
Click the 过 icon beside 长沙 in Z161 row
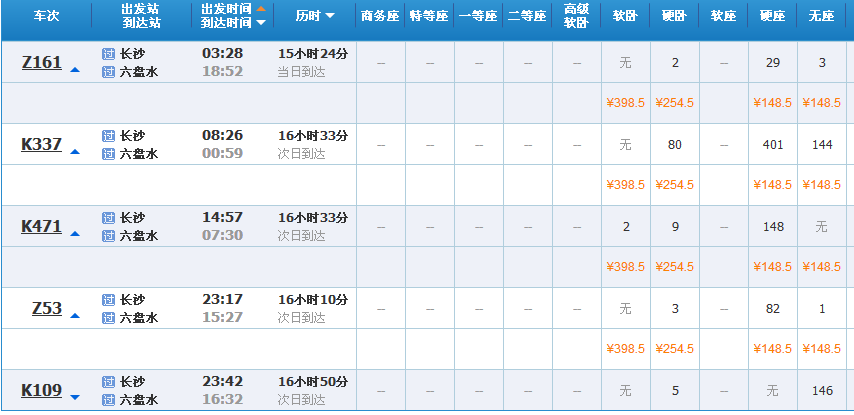point(108,54)
